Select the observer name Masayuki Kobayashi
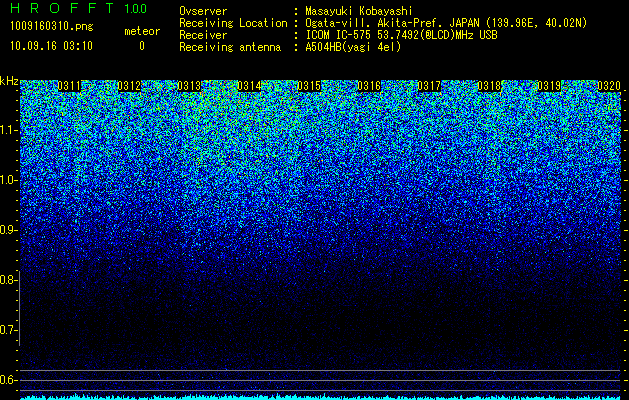629x400 pixels. (359, 11)
